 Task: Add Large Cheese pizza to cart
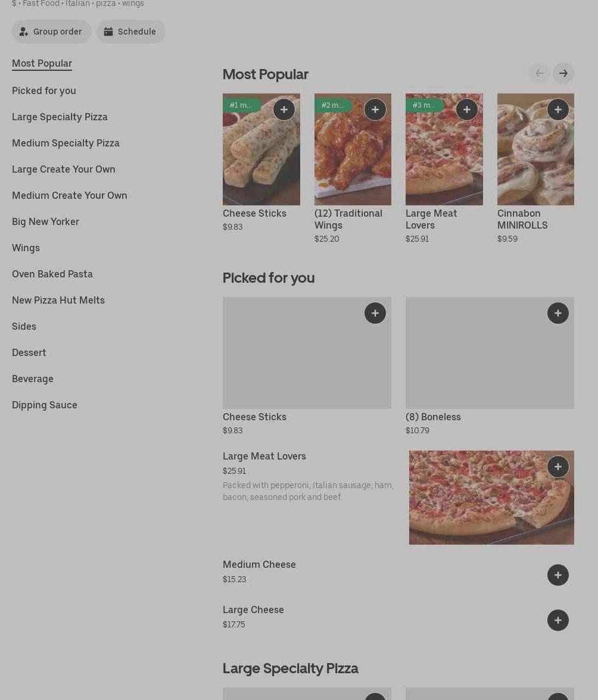click(x=558, y=620)
